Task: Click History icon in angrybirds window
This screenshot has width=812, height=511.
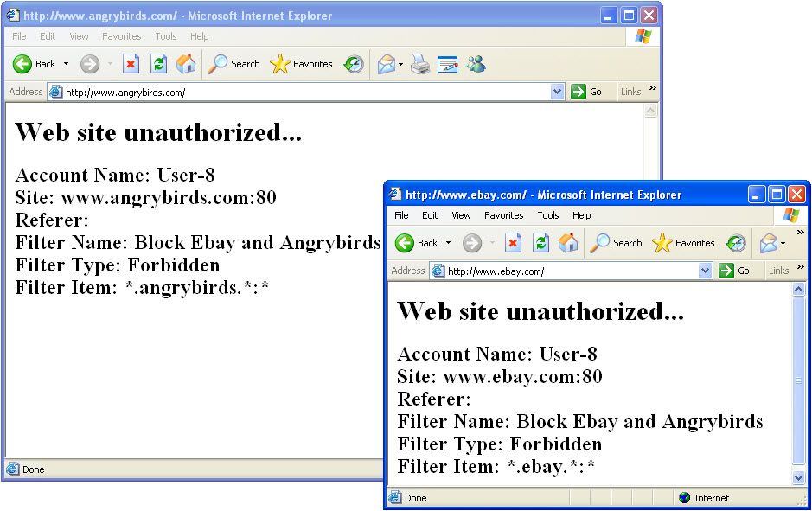Action: 355,64
